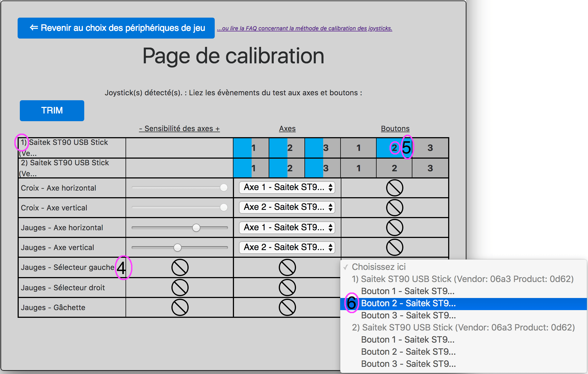
Task: Click the 'Croix - Axe vertical' label
Action: (x=54, y=208)
